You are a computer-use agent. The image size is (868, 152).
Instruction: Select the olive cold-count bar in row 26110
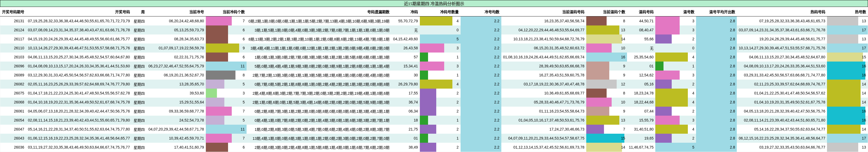222,48
